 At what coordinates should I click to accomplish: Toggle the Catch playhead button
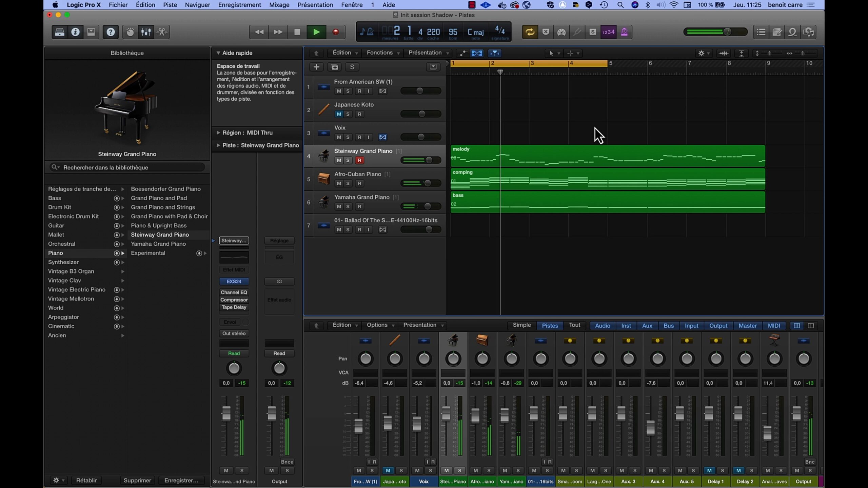point(495,53)
